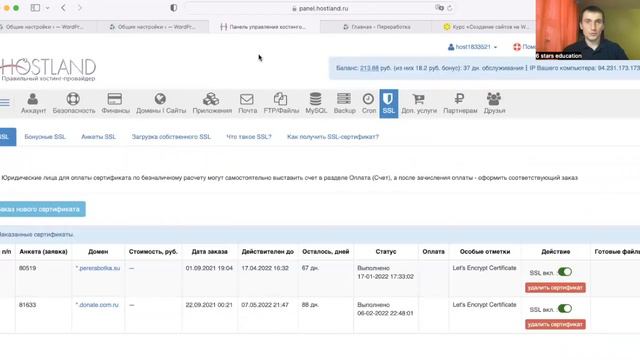
Task: Open the Партнерам ruble icon
Action: [460, 99]
